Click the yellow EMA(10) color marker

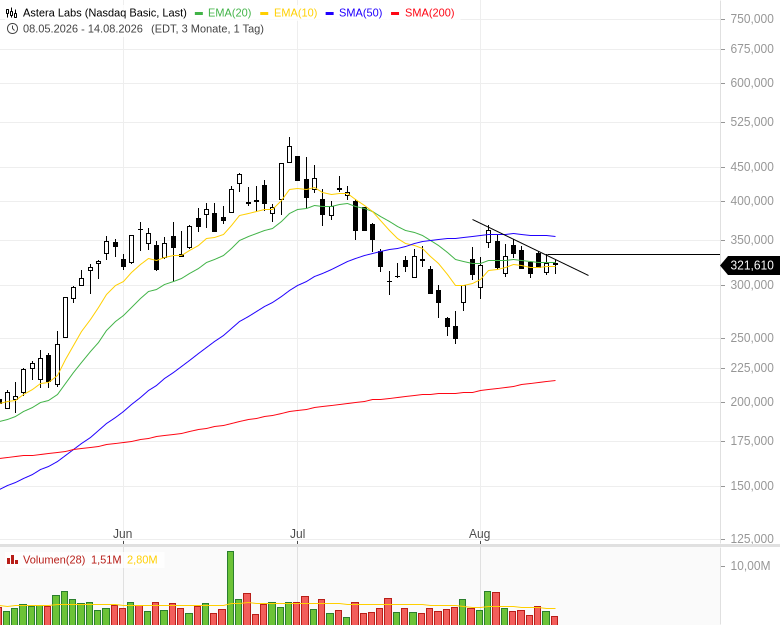tap(264, 13)
